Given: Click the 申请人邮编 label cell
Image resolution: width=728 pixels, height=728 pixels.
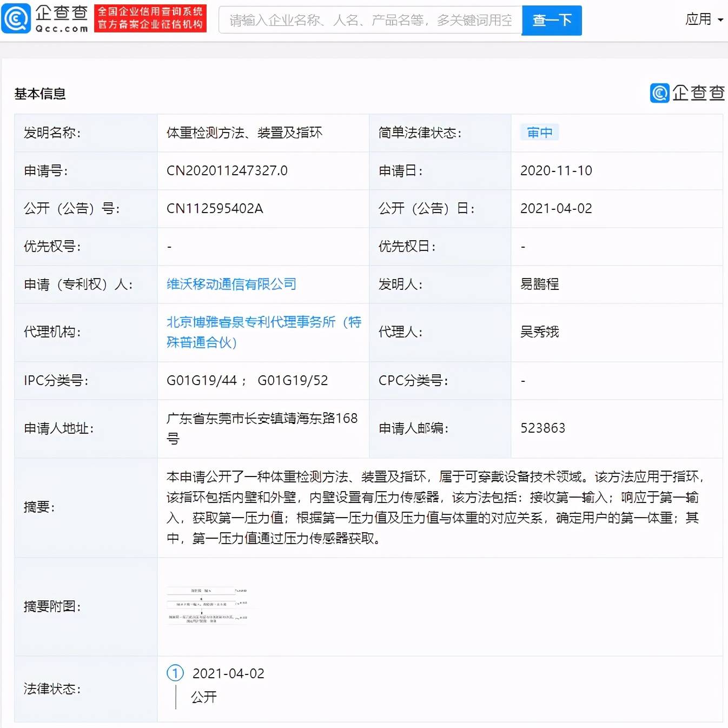Looking at the screenshot, I should pos(440,428).
